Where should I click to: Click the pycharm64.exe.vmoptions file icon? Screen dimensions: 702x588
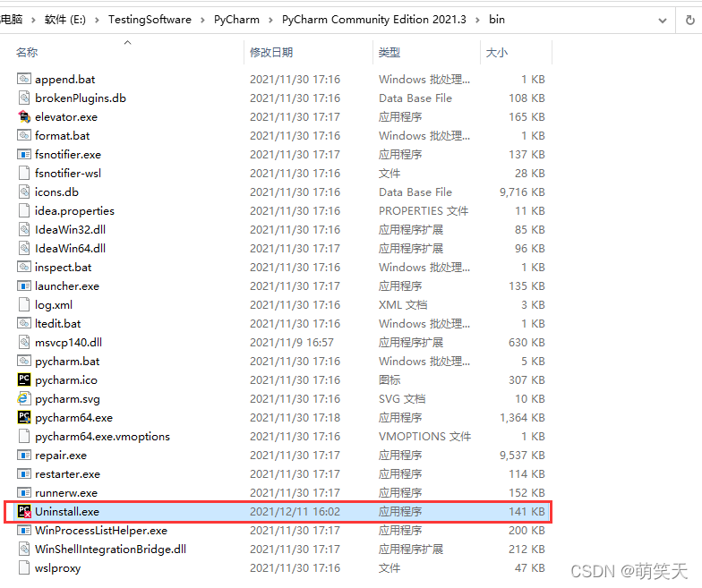point(24,436)
